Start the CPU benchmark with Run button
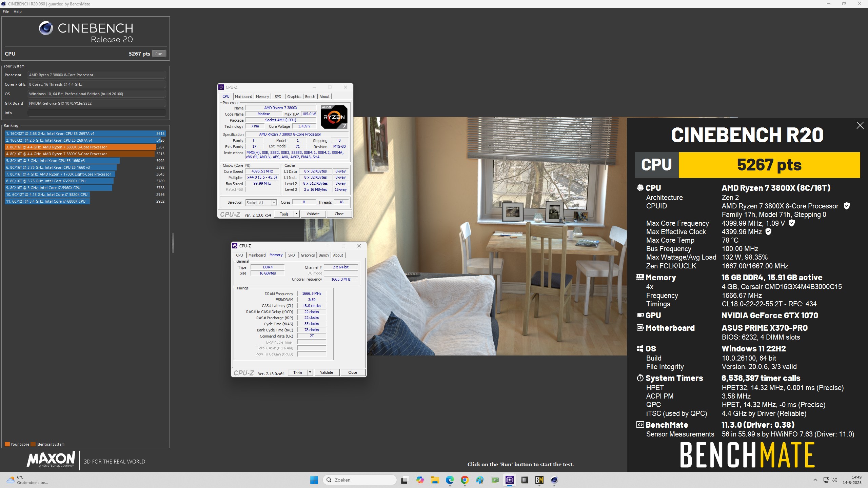This screenshot has height=488, width=868. (x=159, y=54)
